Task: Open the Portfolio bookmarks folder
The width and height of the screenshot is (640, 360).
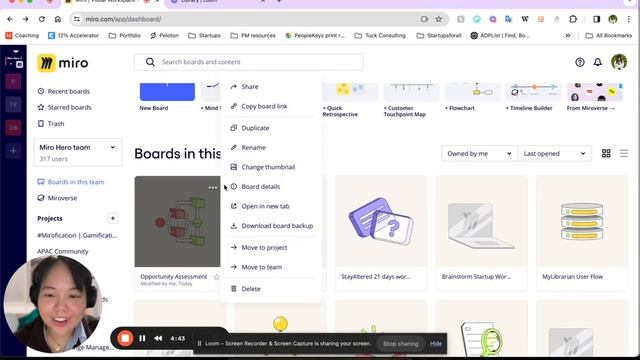Action: coord(125,36)
